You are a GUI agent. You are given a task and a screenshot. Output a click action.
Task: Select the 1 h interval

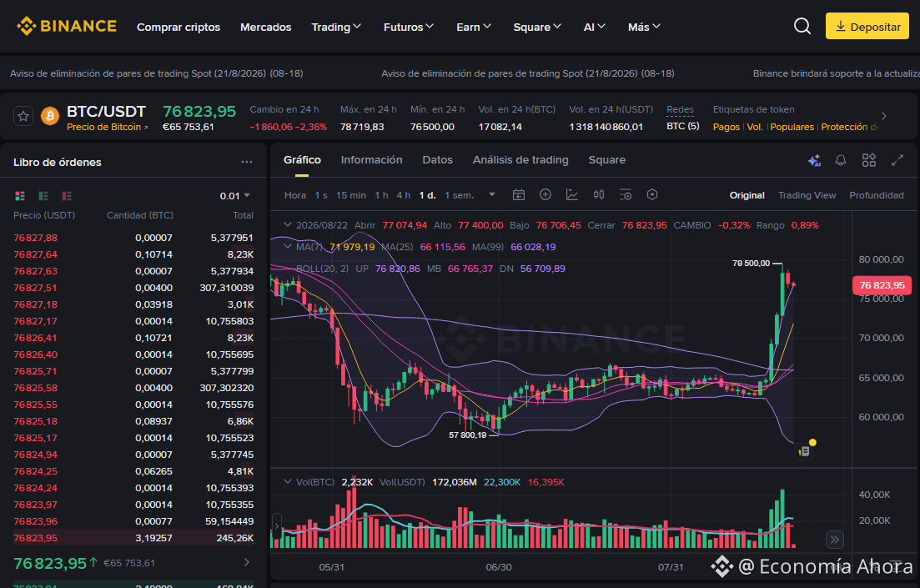click(381, 195)
